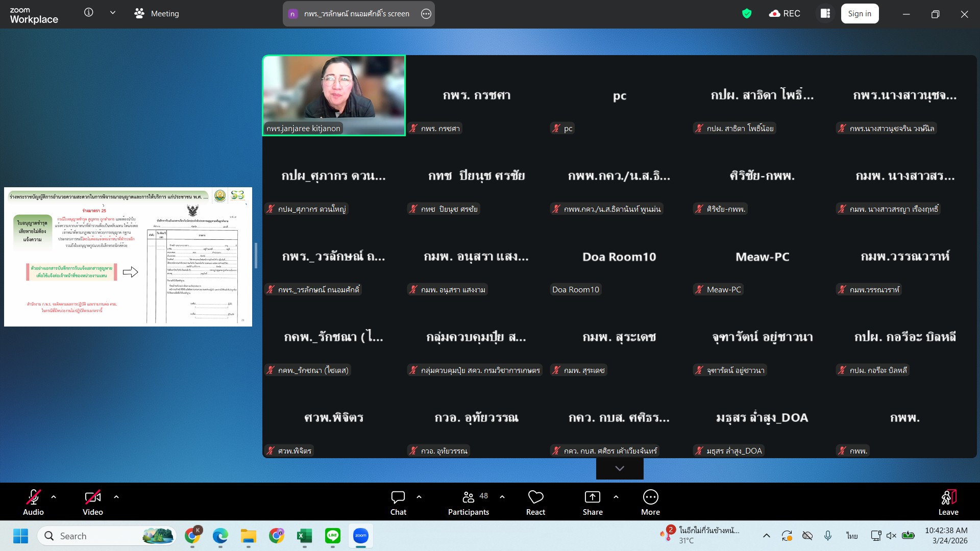This screenshot has width=980, height=551.
Task: Open the React emoji menu
Action: [535, 503]
